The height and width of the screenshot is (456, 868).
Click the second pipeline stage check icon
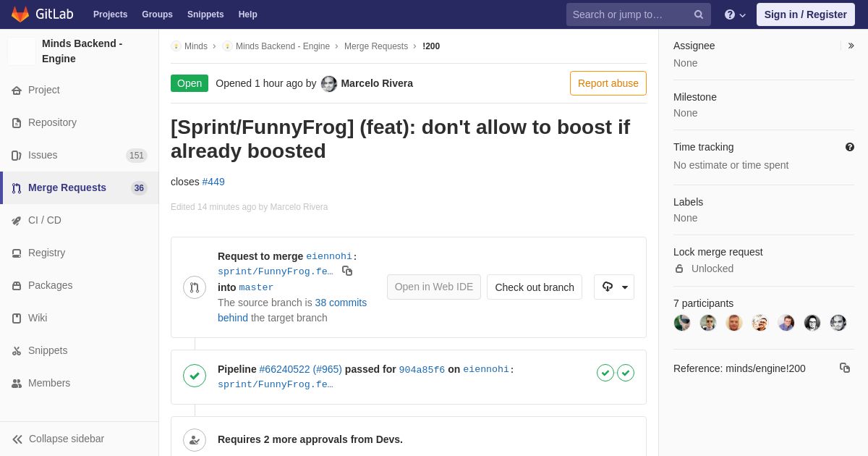pyautogui.click(x=626, y=373)
